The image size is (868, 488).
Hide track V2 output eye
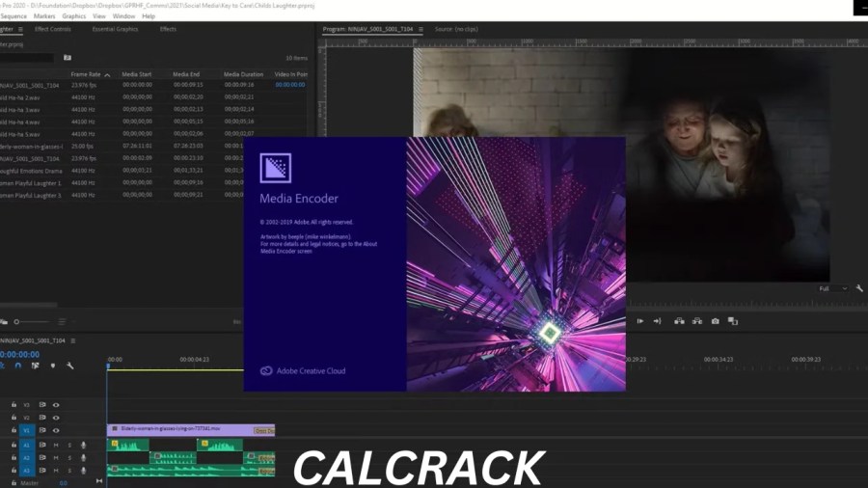(x=56, y=418)
